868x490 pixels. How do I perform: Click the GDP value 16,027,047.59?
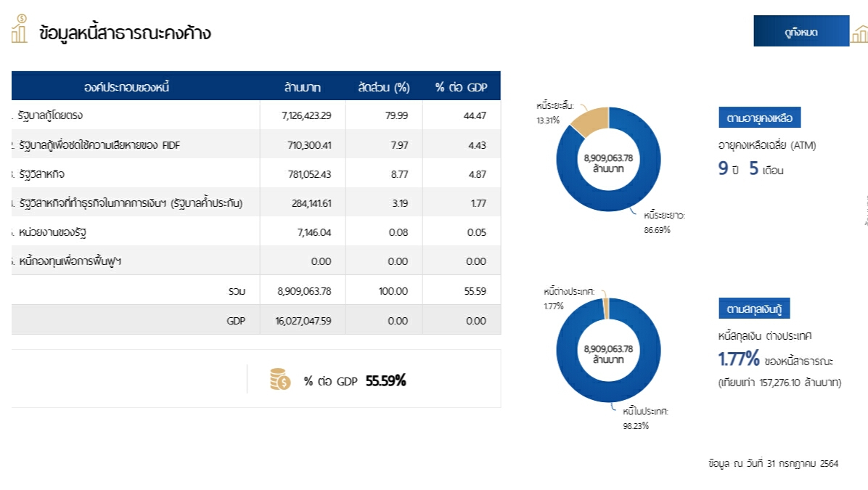point(303,321)
